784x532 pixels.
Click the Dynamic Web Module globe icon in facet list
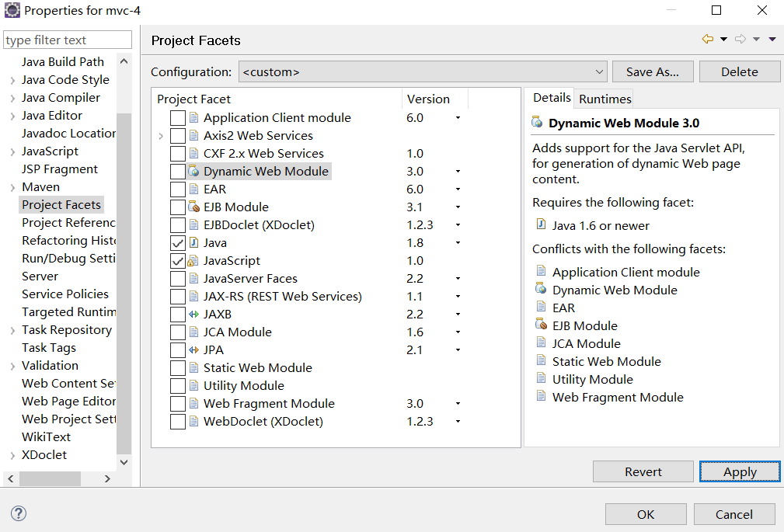193,172
